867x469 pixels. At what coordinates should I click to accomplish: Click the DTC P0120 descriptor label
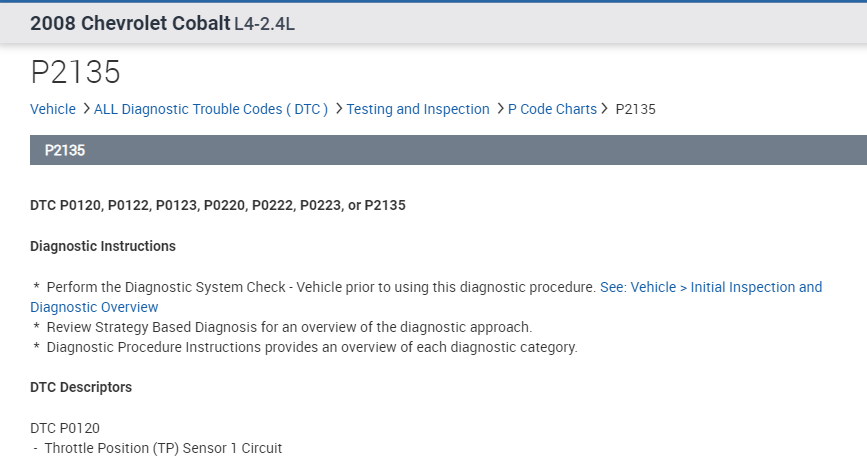point(65,428)
